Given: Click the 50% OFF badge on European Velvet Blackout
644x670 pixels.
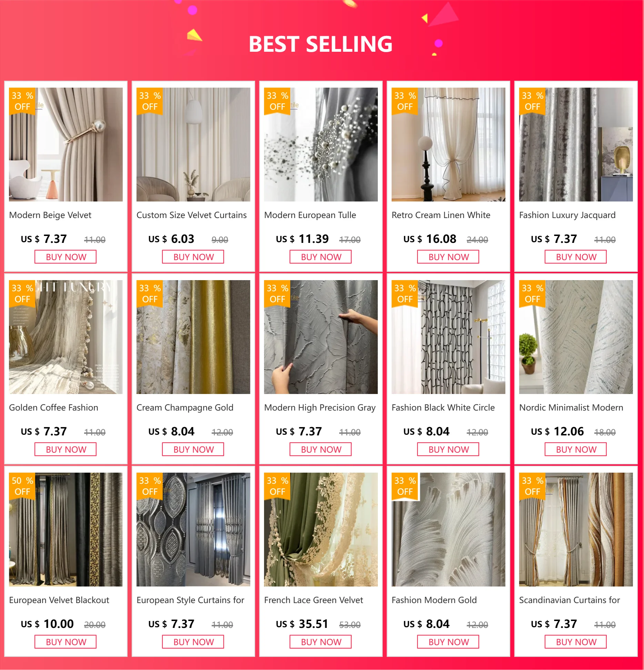Looking at the screenshot, I should (x=22, y=486).
